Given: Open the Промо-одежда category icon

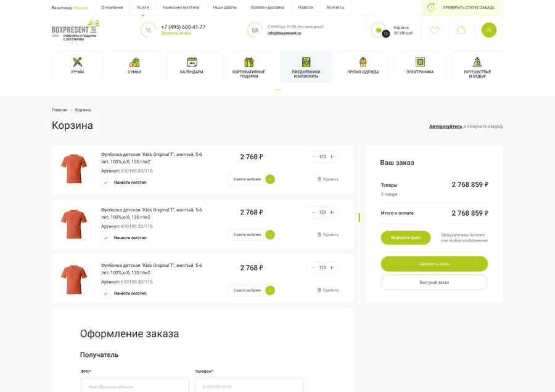Looking at the screenshot, I should coord(363,62).
